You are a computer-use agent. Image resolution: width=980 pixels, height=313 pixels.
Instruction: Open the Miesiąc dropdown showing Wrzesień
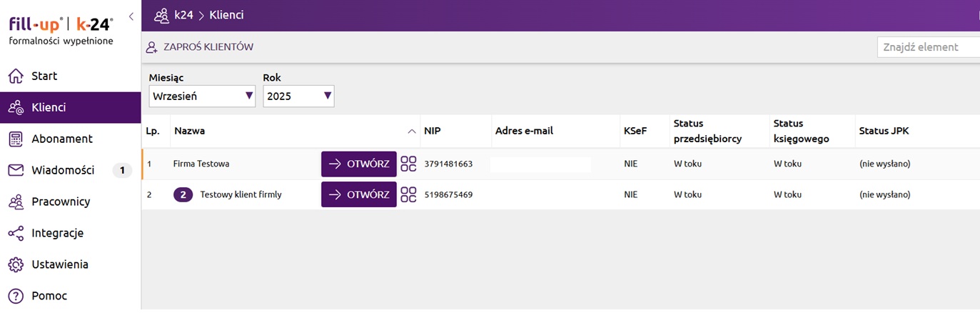click(202, 96)
